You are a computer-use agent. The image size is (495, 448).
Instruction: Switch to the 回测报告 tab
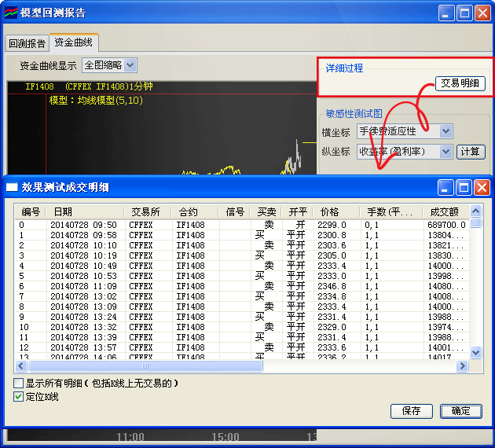tap(26, 43)
